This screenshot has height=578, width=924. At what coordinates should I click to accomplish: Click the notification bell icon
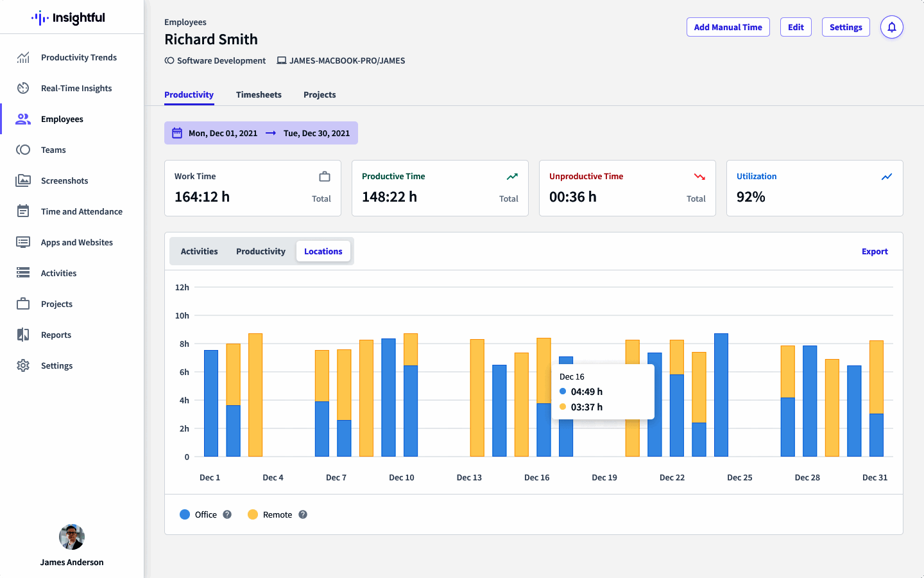[x=891, y=27]
